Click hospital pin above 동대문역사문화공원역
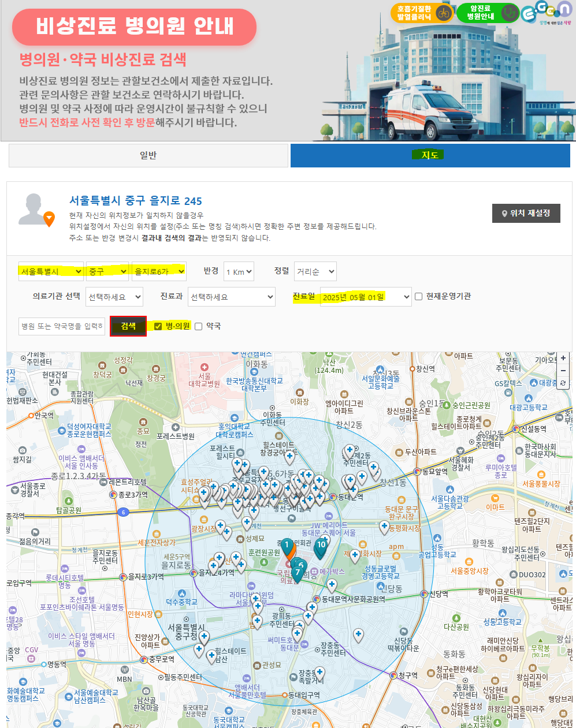This screenshot has width=576, height=728. [332, 586]
